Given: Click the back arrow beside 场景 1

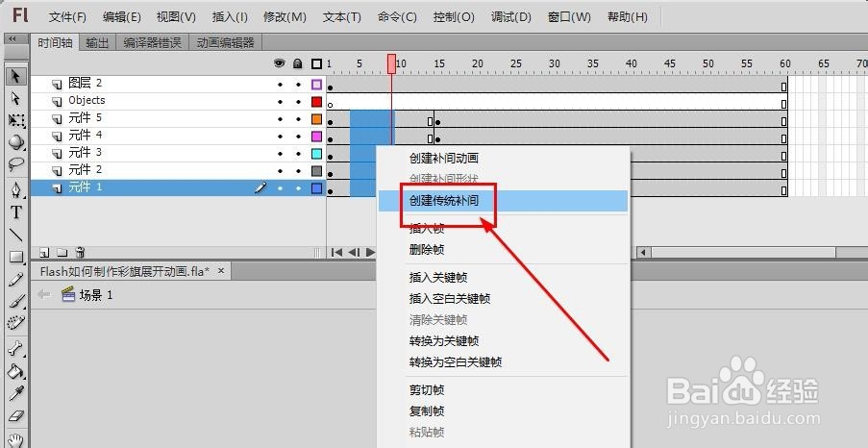Looking at the screenshot, I should pos(44,294).
